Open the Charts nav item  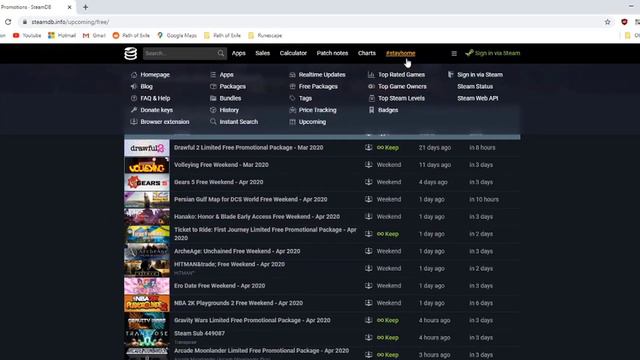pyautogui.click(x=367, y=53)
